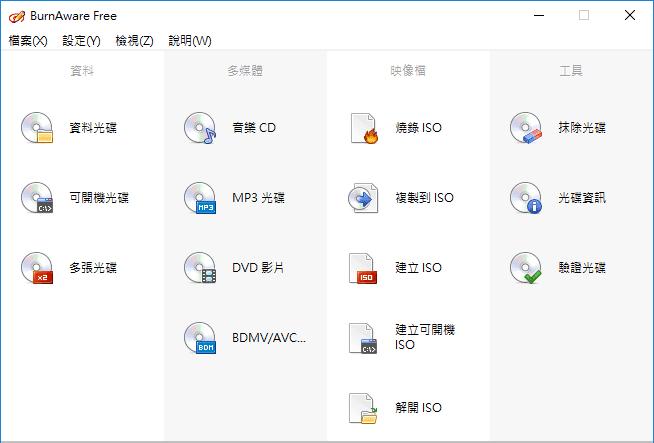The image size is (654, 443).
Task: Choose the DVD 影片 label
Action: tap(258, 268)
